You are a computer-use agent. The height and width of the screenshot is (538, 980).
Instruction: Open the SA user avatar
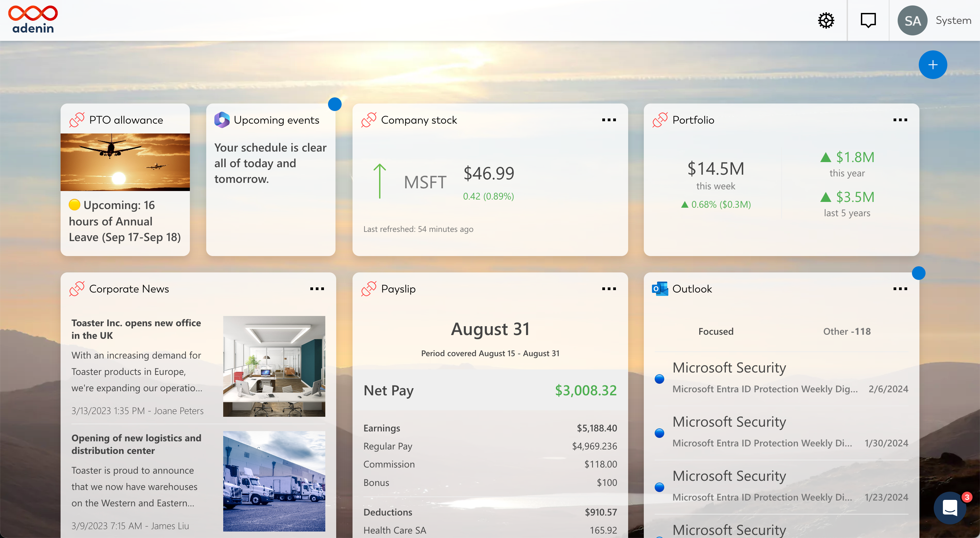pos(912,20)
